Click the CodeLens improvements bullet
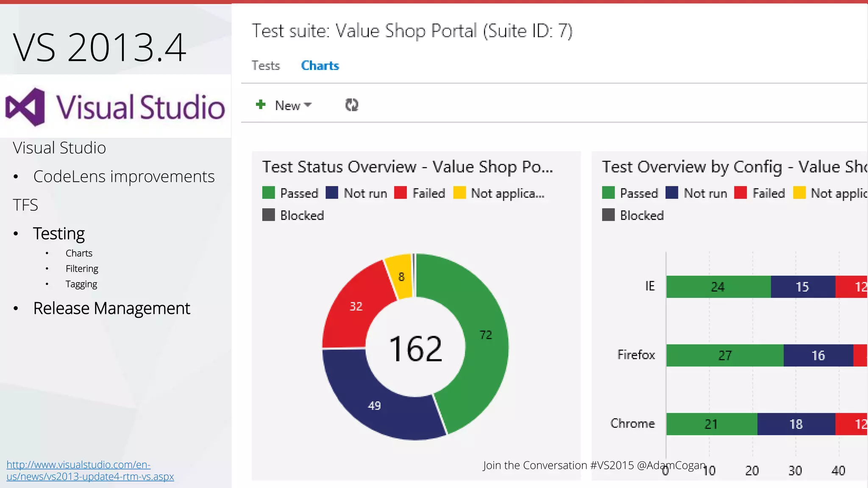The image size is (868, 488). coord(124,177)
